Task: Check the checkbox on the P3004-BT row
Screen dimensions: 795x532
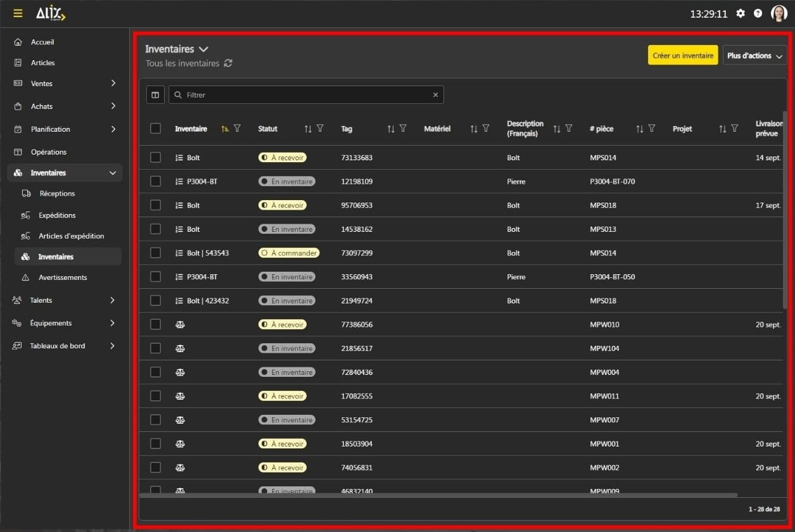Action: click(155, 181)
